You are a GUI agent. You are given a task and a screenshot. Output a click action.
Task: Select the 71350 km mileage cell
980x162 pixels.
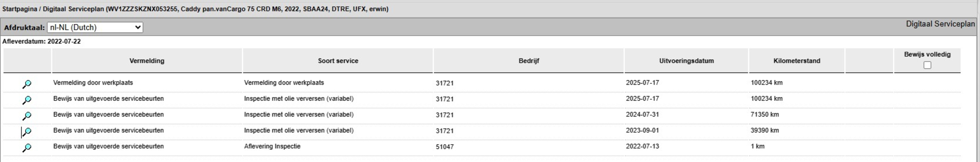[765, 114]
